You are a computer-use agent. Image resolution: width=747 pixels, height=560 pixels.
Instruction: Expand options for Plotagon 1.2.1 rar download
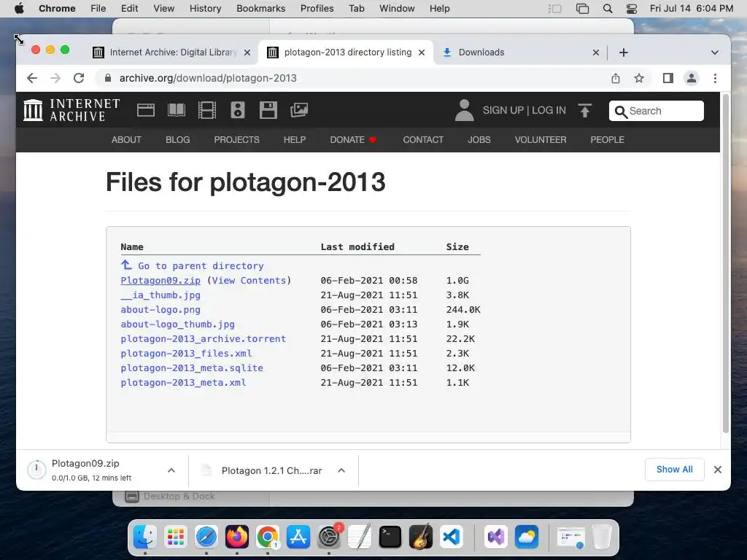pos(341,470)
